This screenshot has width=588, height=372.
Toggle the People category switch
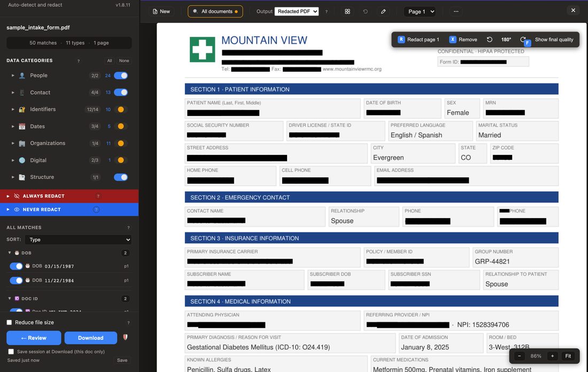[x=121, y=75]
